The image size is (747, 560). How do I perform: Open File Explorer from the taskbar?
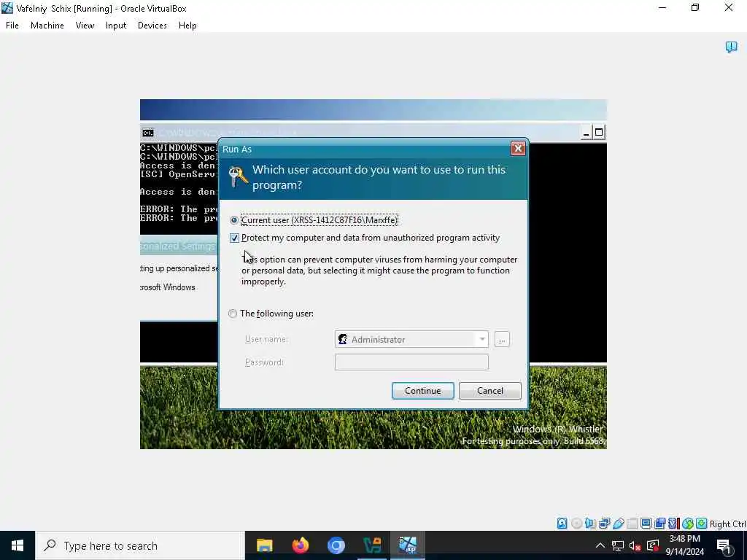[264, 545]
